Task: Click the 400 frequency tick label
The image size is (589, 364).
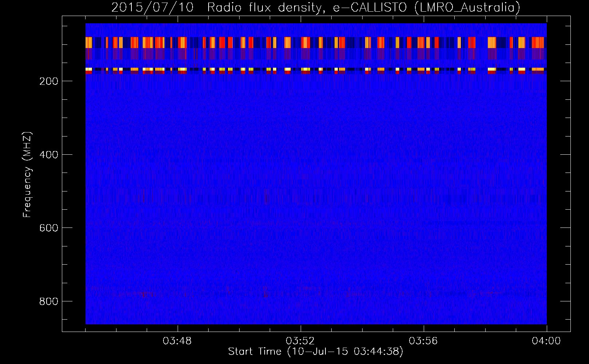Action: [49, 155]
